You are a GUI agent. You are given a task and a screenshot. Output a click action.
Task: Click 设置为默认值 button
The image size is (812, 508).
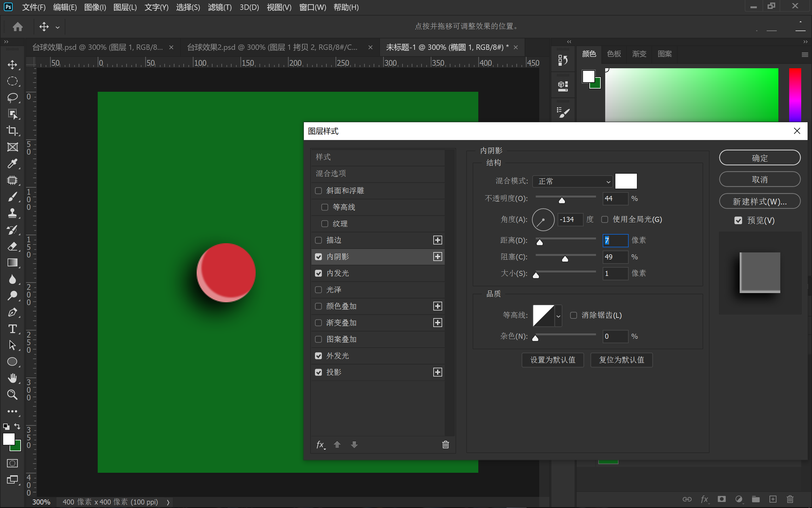(x=553, y=360)
